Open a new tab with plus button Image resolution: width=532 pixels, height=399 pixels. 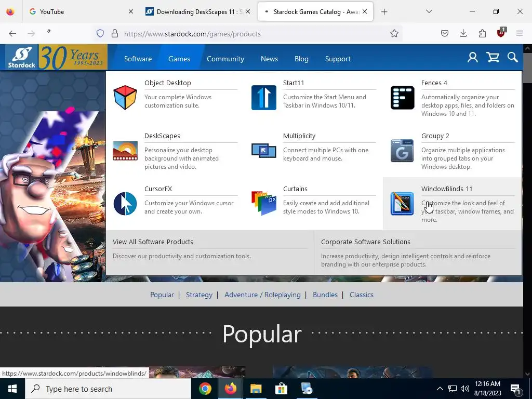(x=384, y=12)
